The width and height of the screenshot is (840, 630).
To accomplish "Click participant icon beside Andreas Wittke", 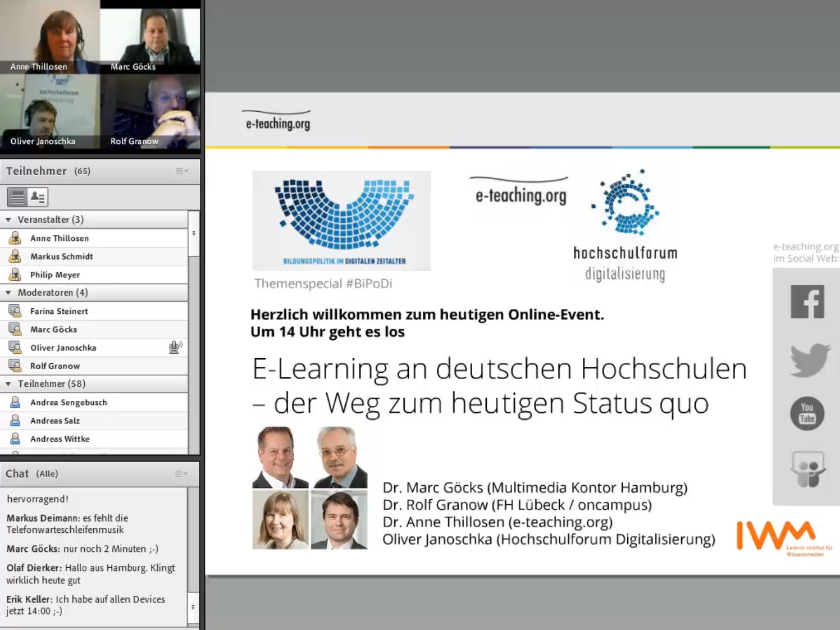I will pyautogui.click(x=15, y=439).
